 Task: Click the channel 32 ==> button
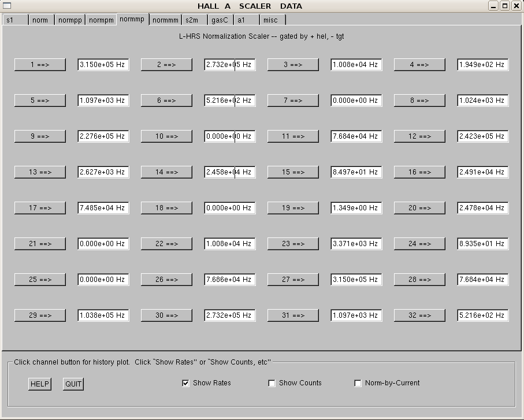[x=420, y=315]
